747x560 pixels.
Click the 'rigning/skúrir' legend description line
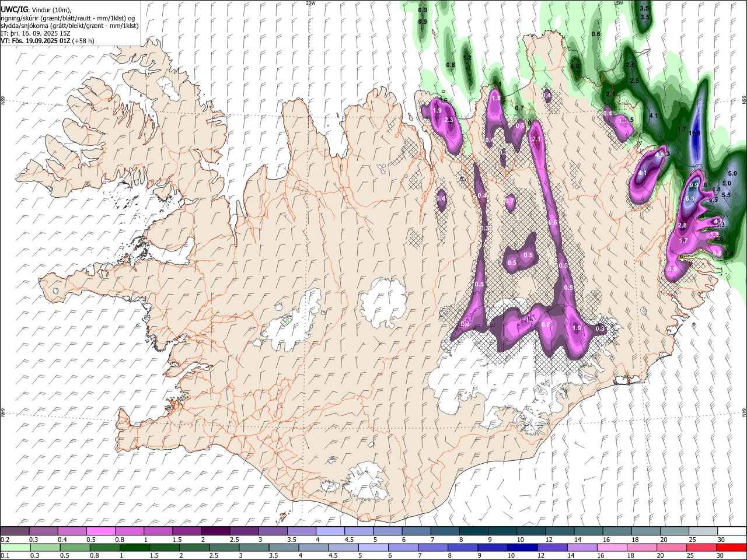68,18
